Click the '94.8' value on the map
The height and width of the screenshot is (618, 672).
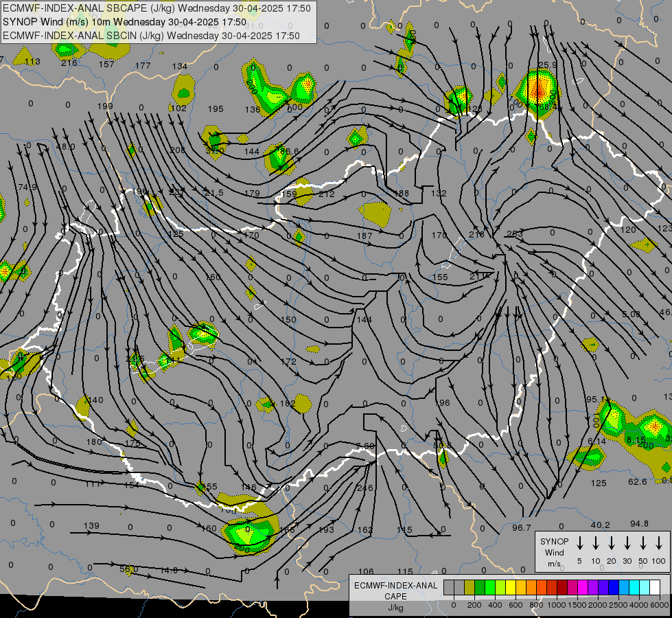(640, 524)
